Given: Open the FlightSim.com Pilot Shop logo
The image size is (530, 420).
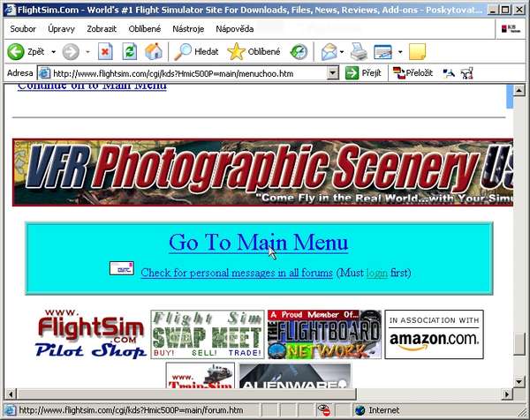Looking at the screenshot, I should [x=91, y=334].
